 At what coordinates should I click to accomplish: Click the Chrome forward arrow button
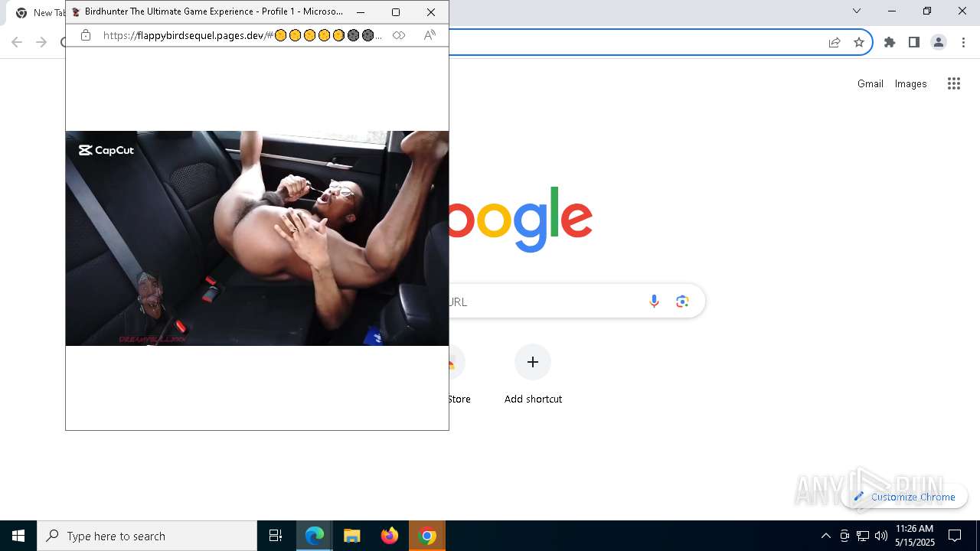click(41, 42)
